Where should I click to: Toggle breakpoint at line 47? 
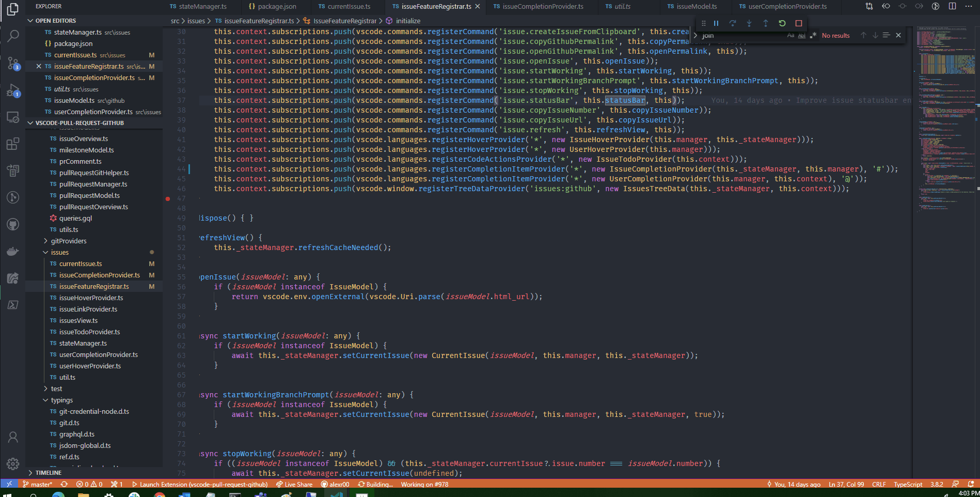pyautogui.click(x=168, y=198)
